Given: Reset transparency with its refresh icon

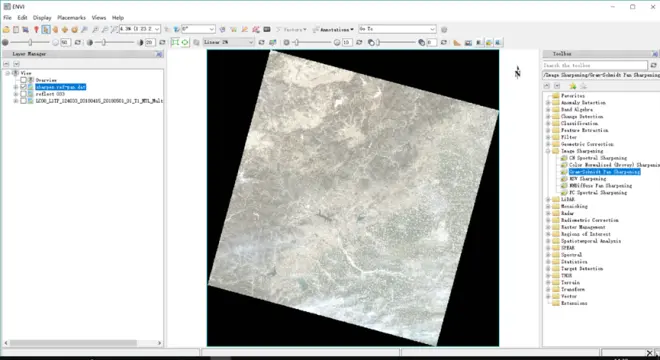Looking at the screenshot, I should pyautogui.click(x=444, y=43).
